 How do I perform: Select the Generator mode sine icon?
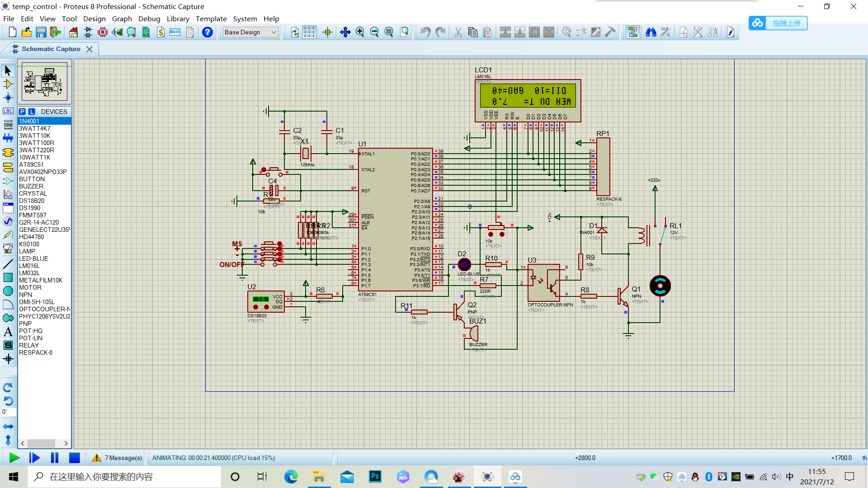tap(8, 221)
